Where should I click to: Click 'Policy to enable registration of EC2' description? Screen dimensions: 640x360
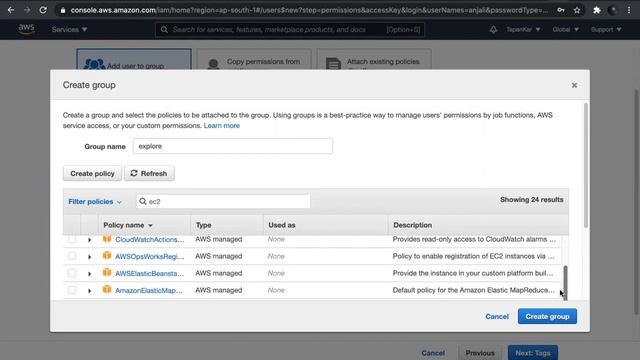tap(473, 256)
